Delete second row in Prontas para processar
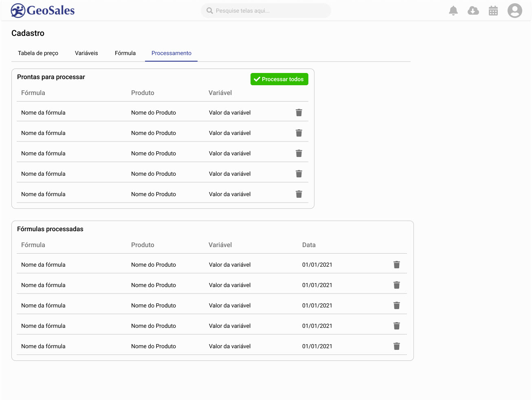The height and width of the screenshot is (400, 532). click(x=299, y=133)
